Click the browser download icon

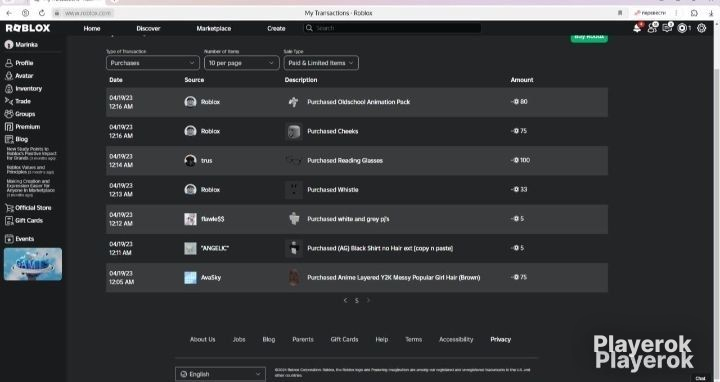pyautogui.click(x=711, y=13)
